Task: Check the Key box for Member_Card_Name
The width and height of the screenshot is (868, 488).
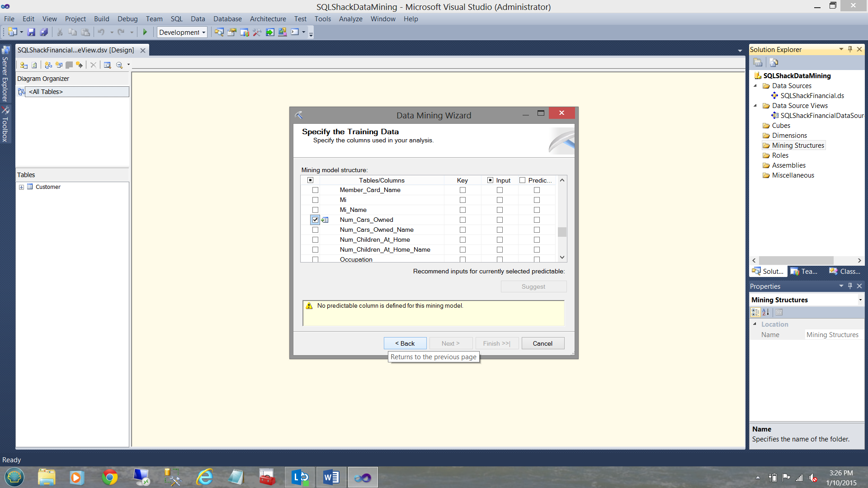Action: (x=462, y=190)
